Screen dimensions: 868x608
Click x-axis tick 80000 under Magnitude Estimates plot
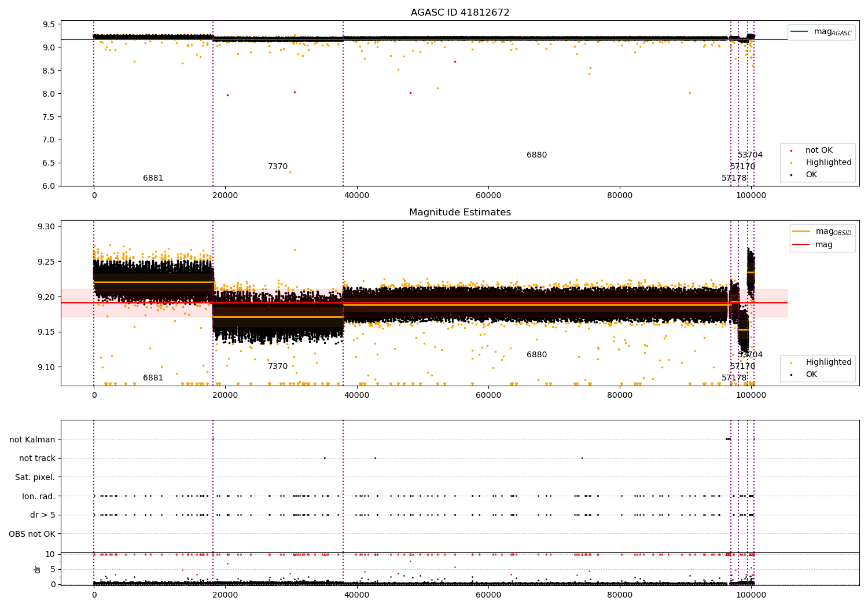point(620,395)
